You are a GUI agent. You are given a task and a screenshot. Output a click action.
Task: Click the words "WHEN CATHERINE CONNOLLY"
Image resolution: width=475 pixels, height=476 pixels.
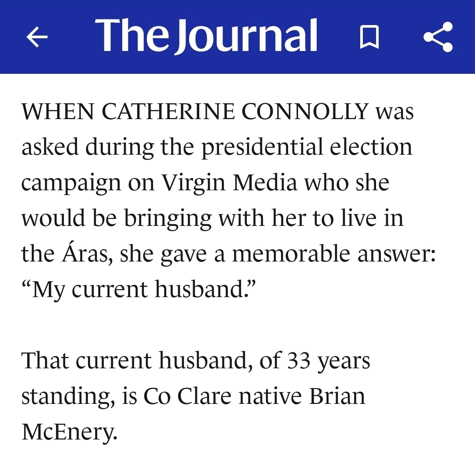[194, 112]
